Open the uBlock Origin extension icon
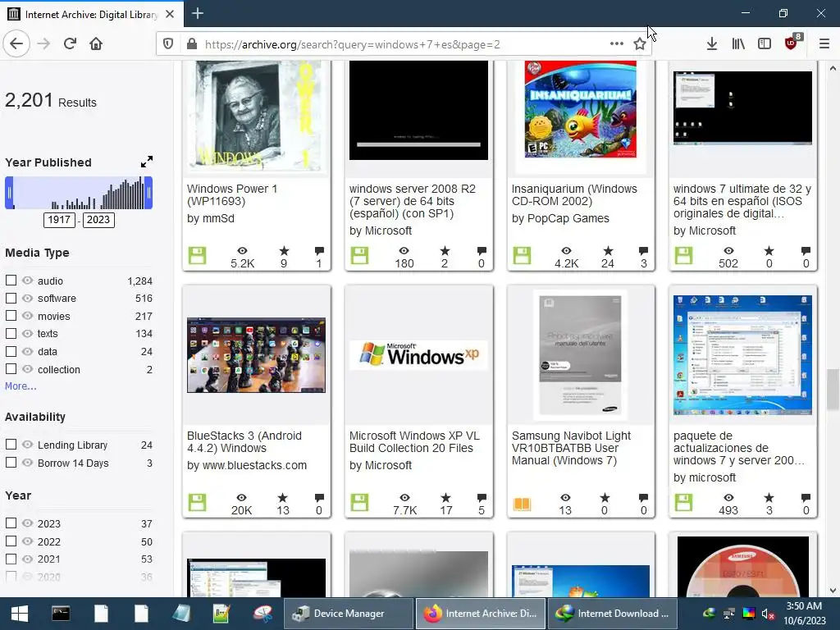Viewport: 840px width, 630px height. tap(792, 43)
